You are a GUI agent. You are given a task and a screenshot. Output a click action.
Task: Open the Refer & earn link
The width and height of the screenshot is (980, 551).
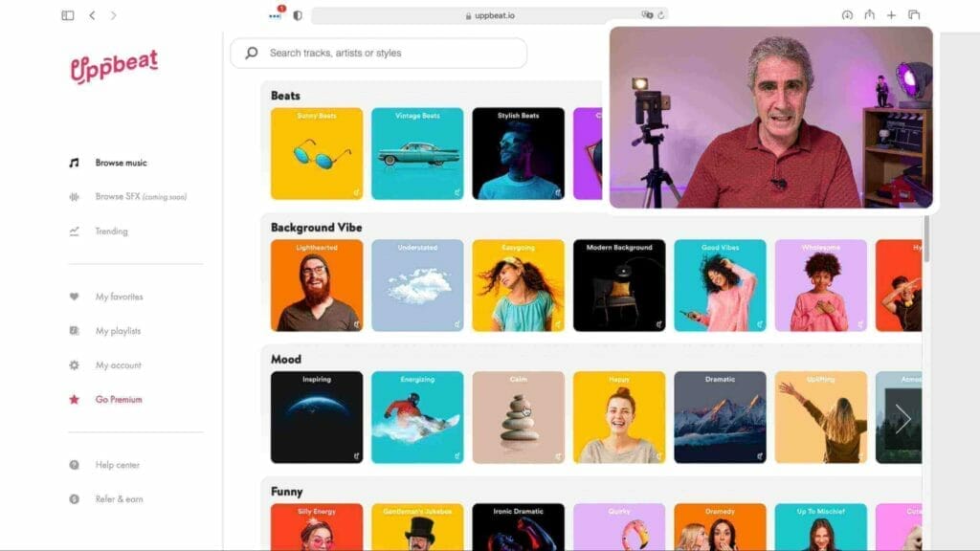[119, 499]
